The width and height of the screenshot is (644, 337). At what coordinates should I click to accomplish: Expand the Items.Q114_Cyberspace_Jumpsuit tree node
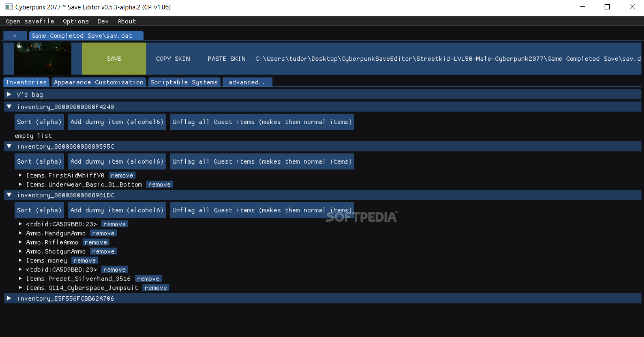coord(20,288)
